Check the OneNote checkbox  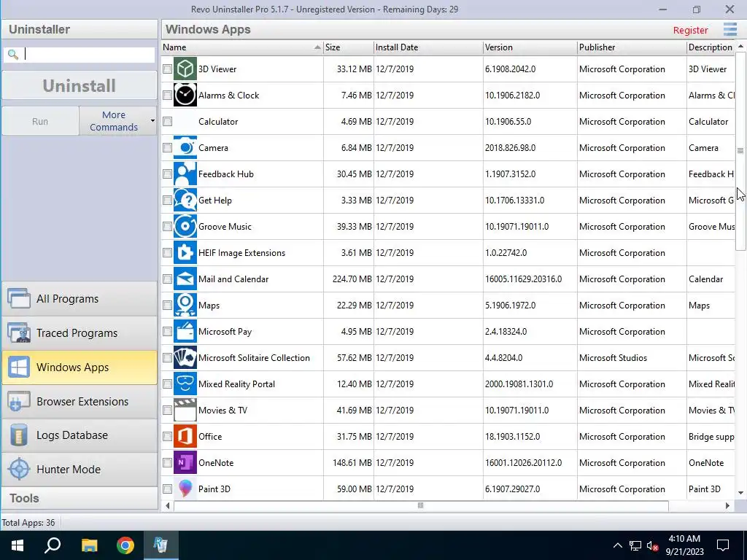tap(167, 462)
